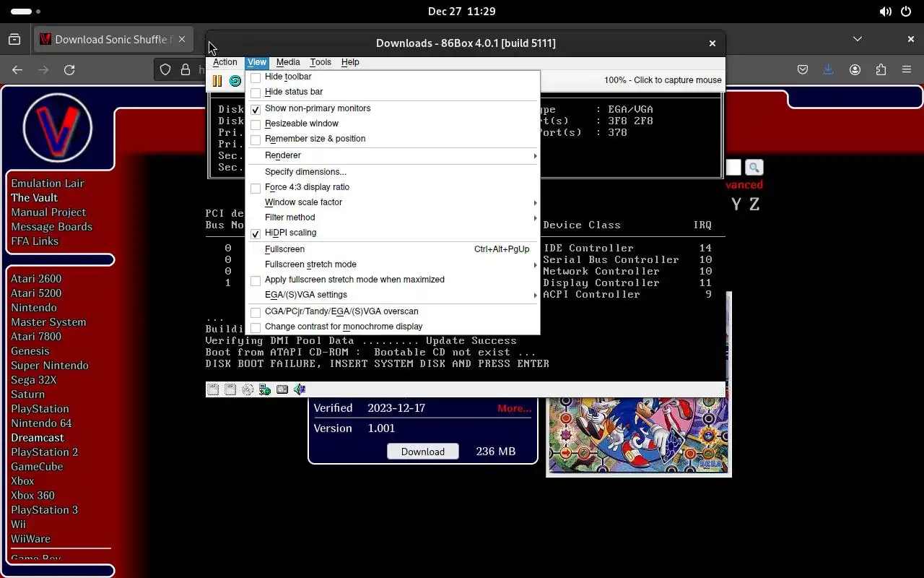Click the hard reset icon in 86Box toolbar
924x578 pixels.
235,81
